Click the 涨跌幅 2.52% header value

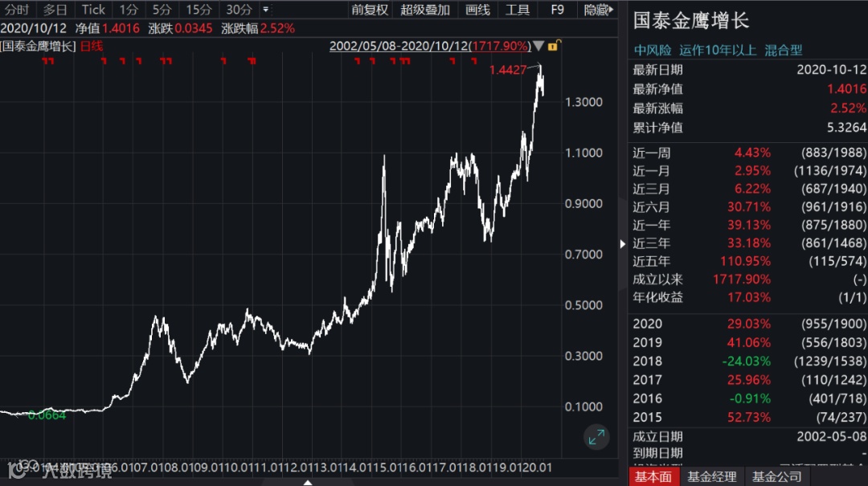tap(277, 28)
